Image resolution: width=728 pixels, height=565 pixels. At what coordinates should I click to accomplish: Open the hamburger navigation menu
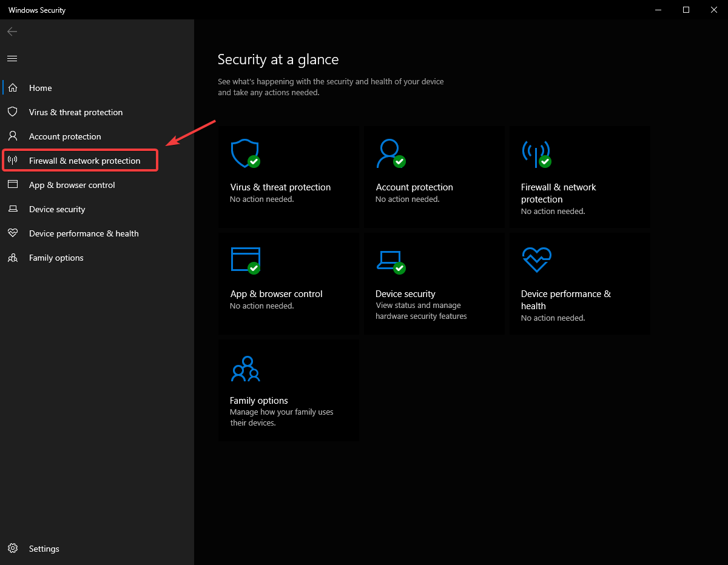[x=12, y=58]
